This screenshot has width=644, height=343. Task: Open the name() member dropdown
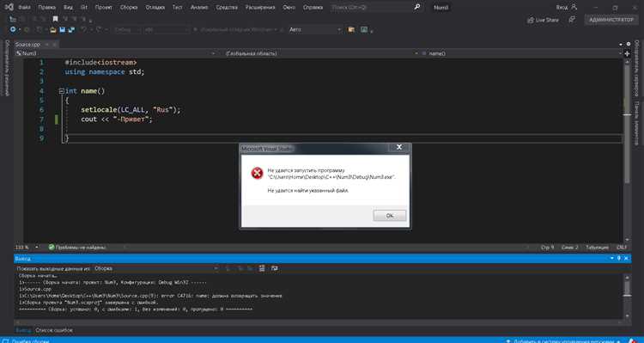click(521, 53)
